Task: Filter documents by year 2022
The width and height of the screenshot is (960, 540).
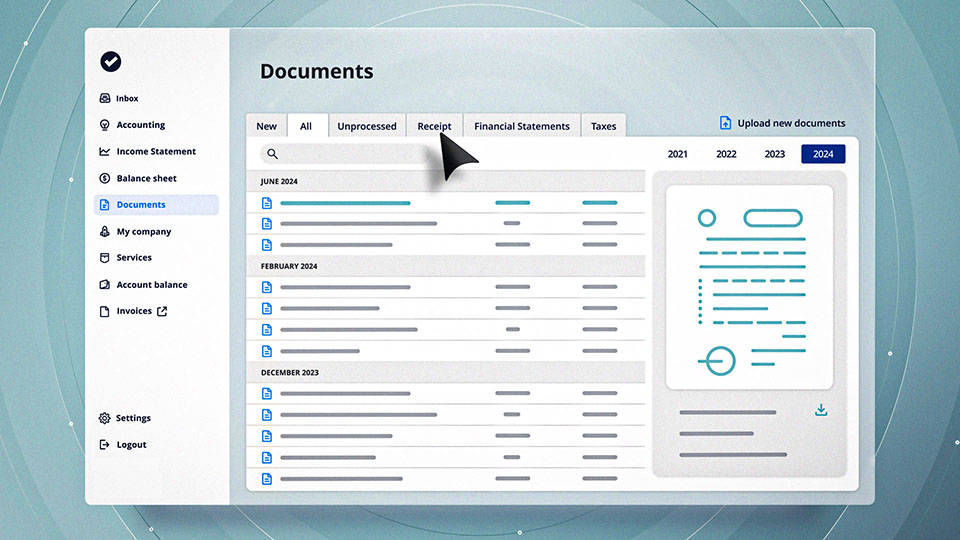Action: (x=726, y=154)
